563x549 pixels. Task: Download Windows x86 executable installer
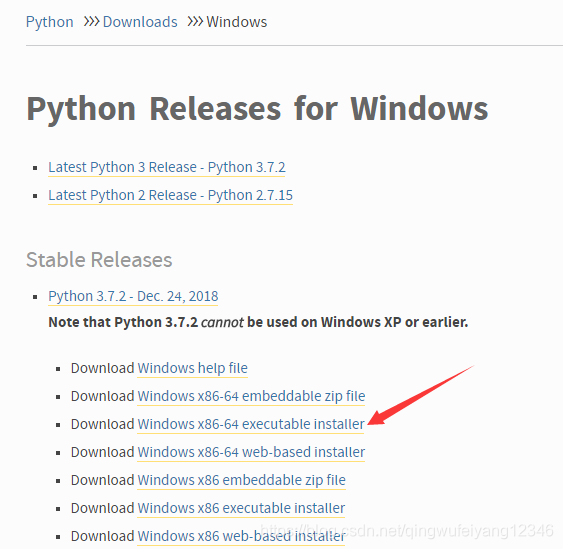click(241, 508)
